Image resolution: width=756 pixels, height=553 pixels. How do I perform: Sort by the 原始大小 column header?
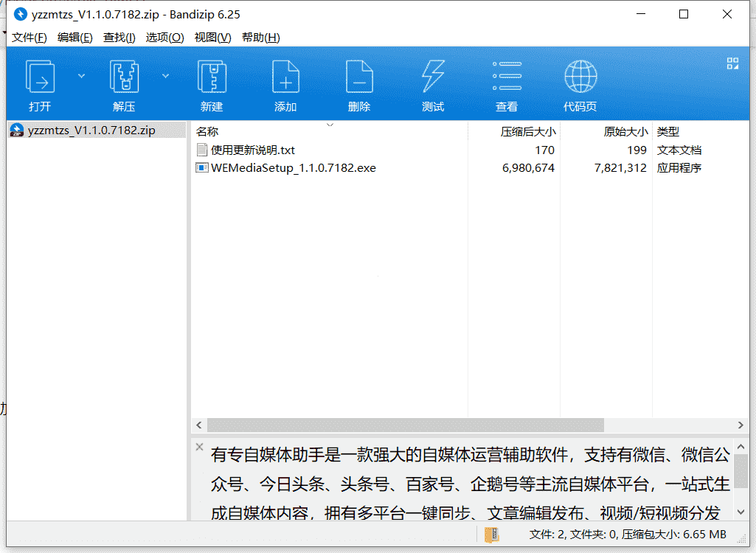pyautogui.click(x=625, y=132)
